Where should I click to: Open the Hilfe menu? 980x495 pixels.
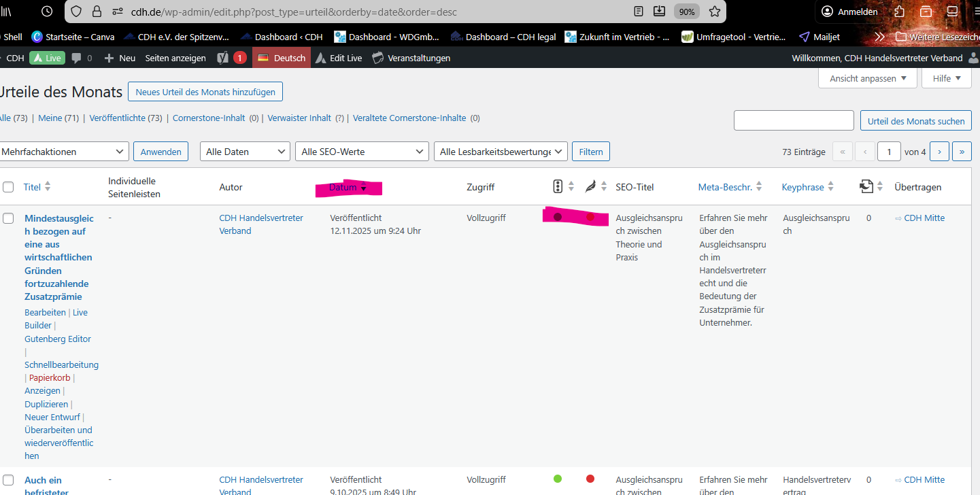[946, 78]
